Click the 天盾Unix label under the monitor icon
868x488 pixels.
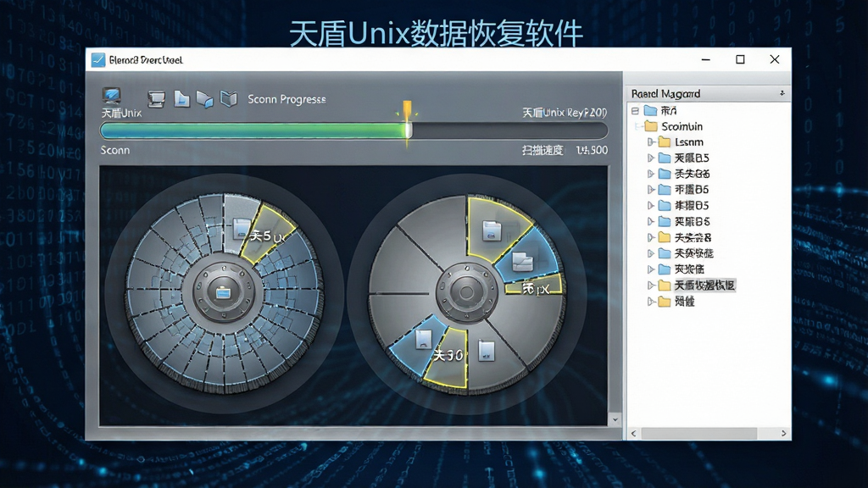pos(121,113)
